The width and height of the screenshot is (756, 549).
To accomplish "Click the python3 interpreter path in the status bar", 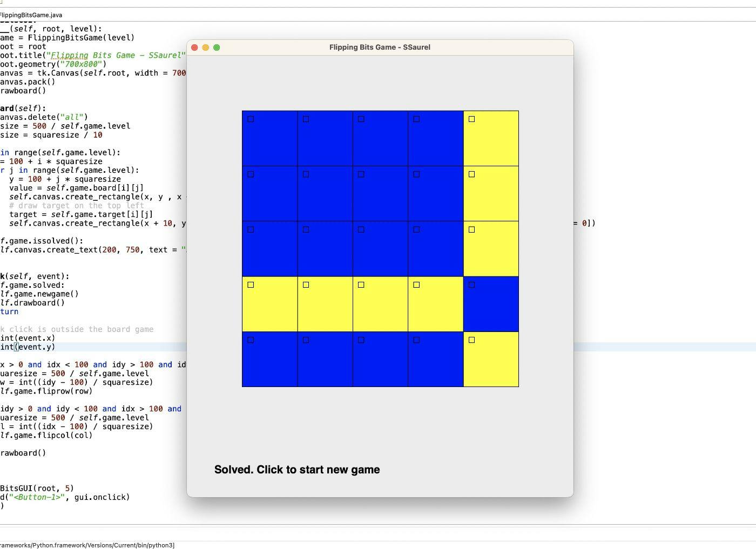I will click(86, 545).
